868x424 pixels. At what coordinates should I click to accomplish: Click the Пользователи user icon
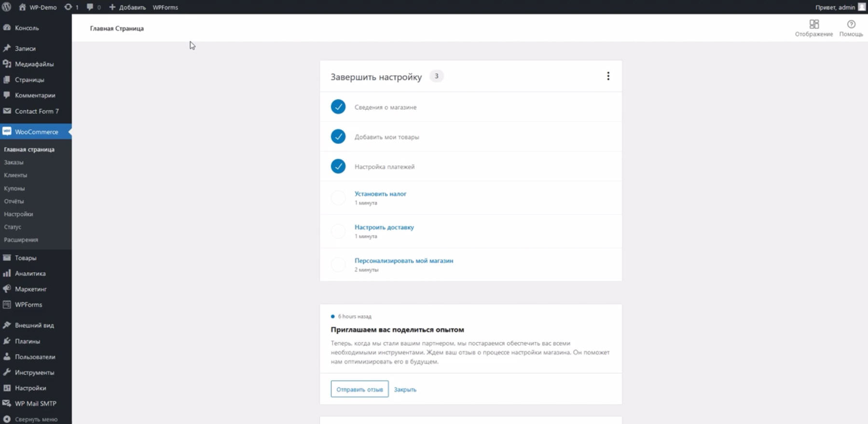click(x=7, y=356)
